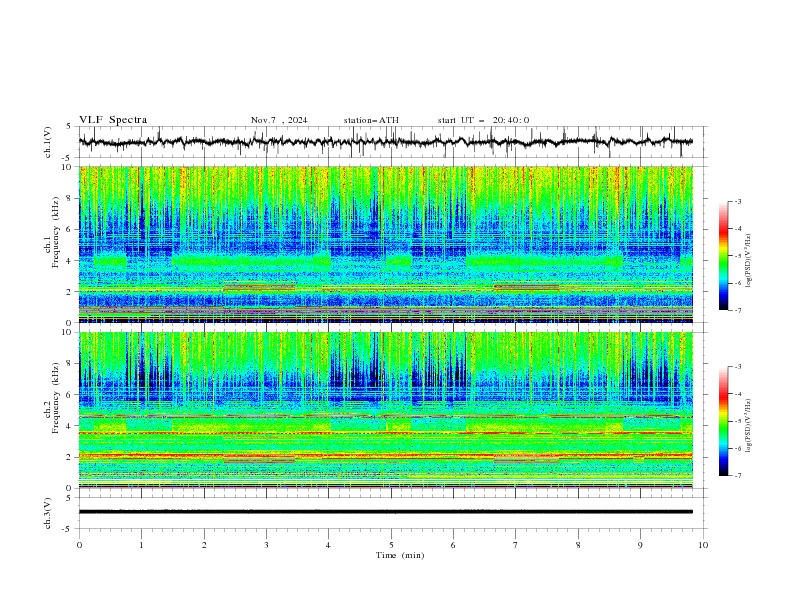792x612 pixels.
Task: Select the "Time (min)" axis title
Action: [x=400, y=555]
